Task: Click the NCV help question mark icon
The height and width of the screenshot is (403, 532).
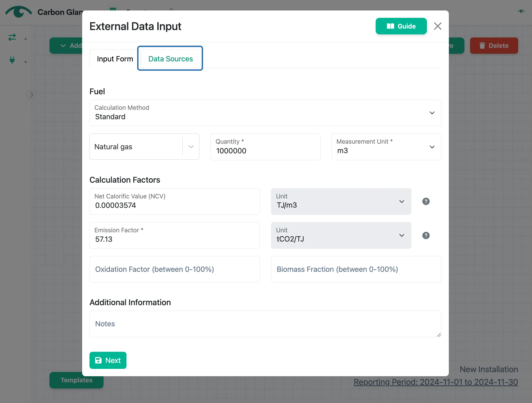Action: 426,201
